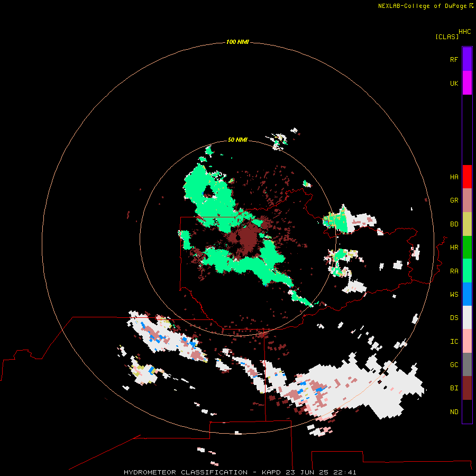Click the 100 NMI range ring label
Image resolution: width=476 pixels, height=476 pixels.
click(237, 42)
